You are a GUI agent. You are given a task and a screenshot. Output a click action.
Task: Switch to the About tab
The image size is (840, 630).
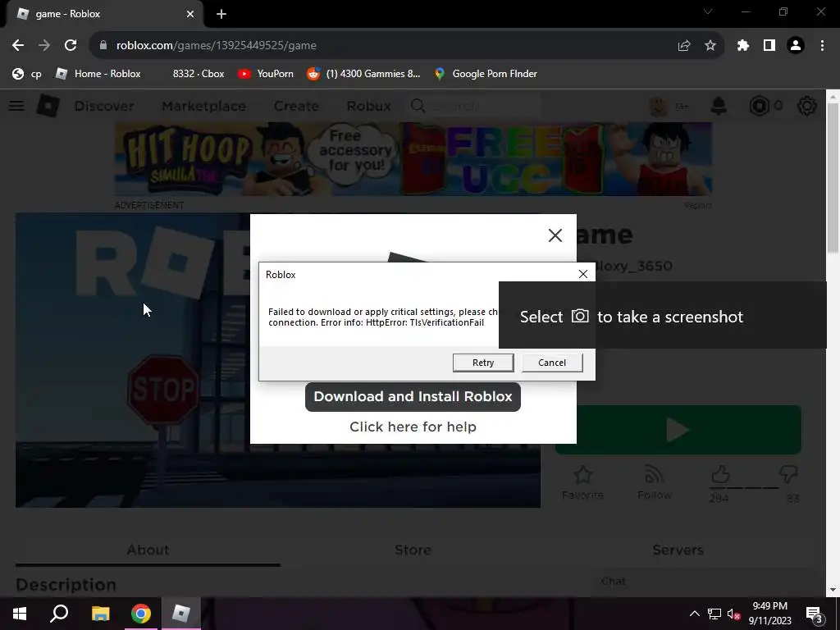pos(148,550)
